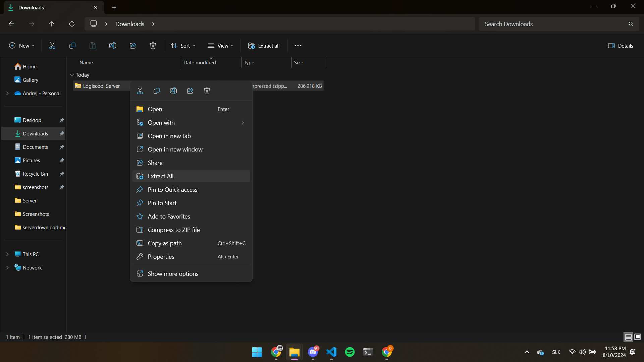Image resolution: width=644 pixels, height=362 pixels.
Task: Expand the Network tree node
Action: pos(7,267)
